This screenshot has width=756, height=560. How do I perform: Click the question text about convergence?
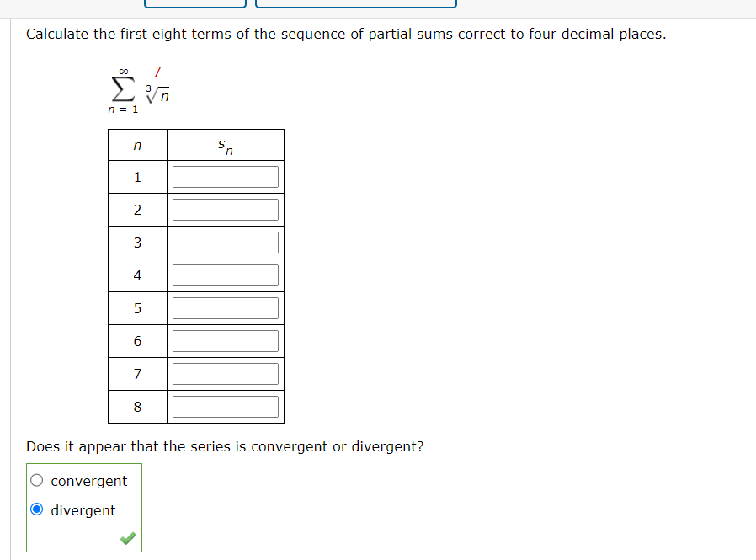click(x=224, y=446)
